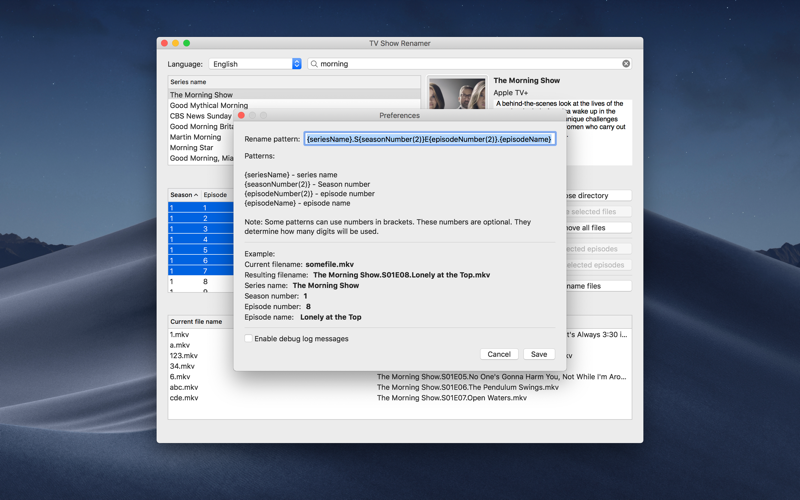The width and height of the screenshot is (800, 500).
Task: Select file 6.mkv in file list
Action: tap(180, 377)
